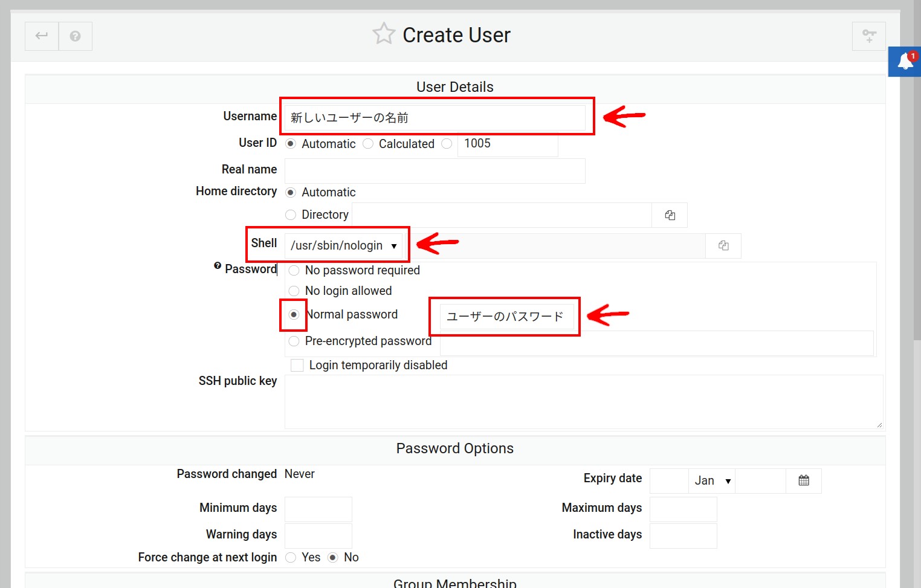Click the key icon at top right
Image resolution: width=921 pixels, height=588 pixels.
coord(868,36)
